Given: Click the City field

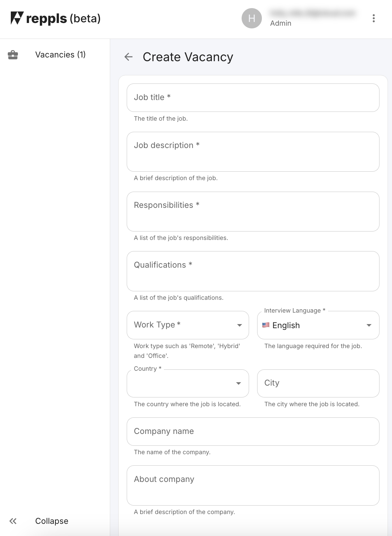Looking at the screenshot, I should (x=318, y=383).
